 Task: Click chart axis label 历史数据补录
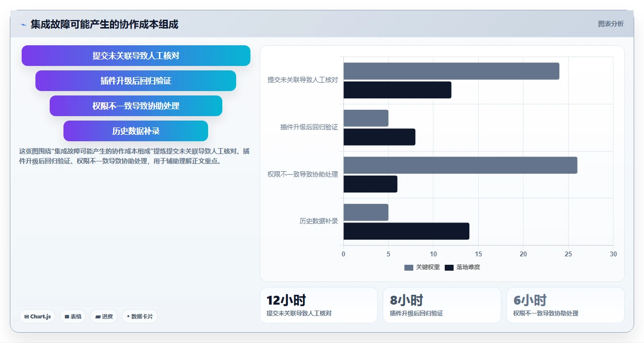coord(319,221)
